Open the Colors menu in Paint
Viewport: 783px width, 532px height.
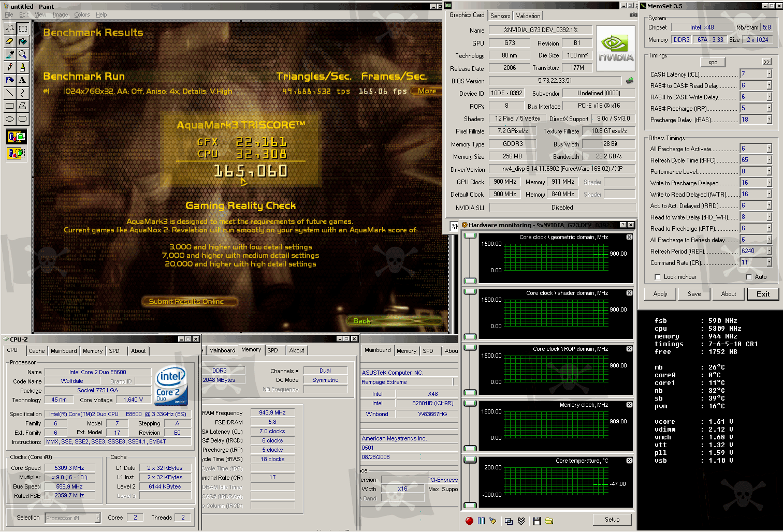(x=82, y=14)
